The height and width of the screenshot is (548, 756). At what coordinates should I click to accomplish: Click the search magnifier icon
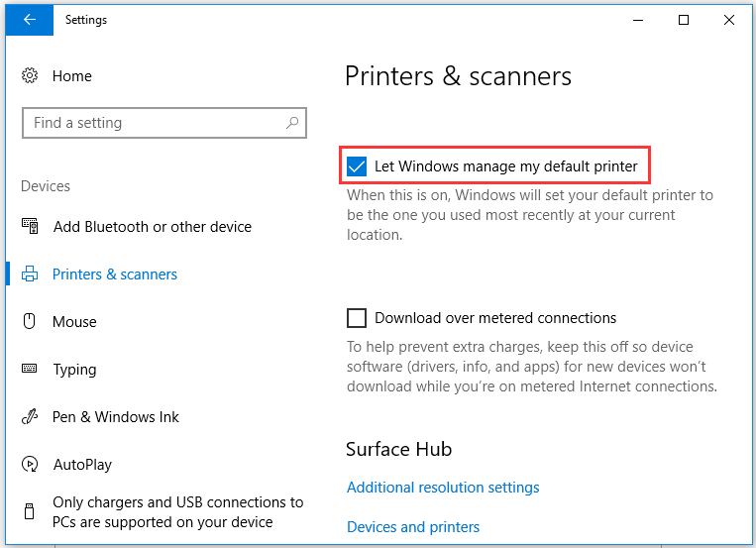point(292,123)
